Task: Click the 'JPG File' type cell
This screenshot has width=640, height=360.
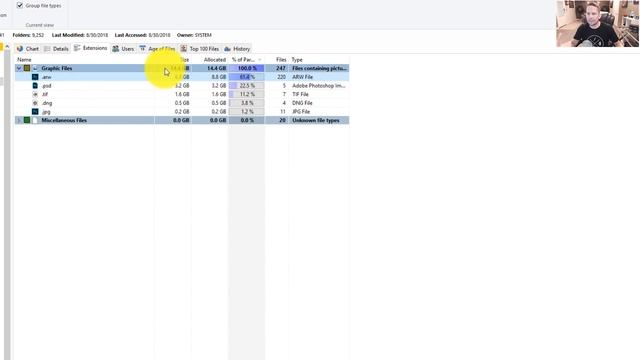Action: coord(301,111)
